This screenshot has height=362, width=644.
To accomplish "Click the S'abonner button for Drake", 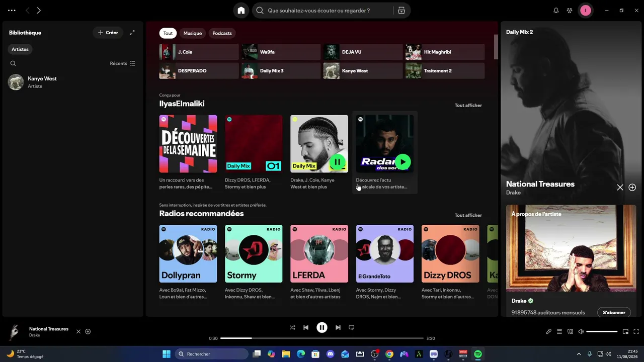I will (614, 312).
